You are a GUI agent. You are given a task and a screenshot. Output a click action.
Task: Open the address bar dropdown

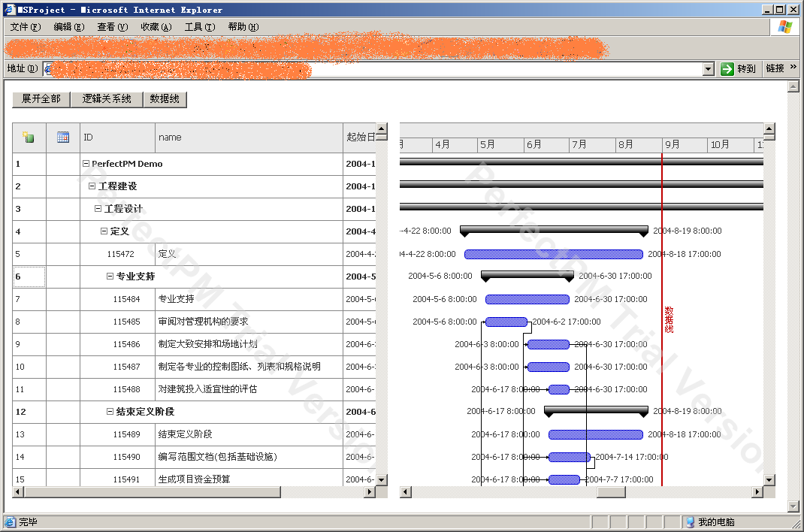coord(708,68)
